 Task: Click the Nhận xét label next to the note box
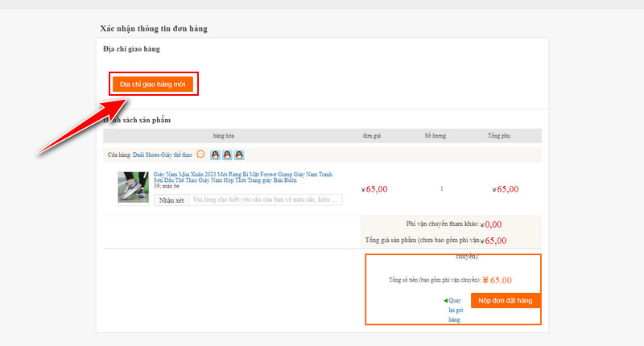tap(171, 200)
